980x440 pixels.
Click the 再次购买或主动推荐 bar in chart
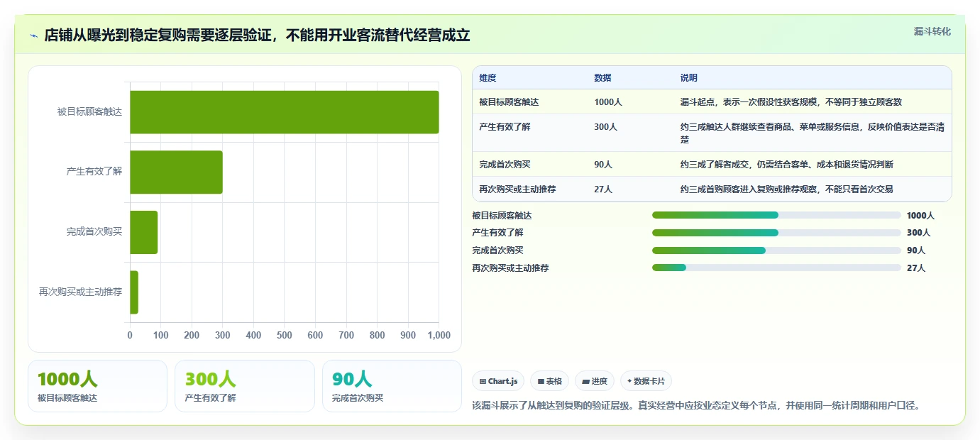pos(134,292)
